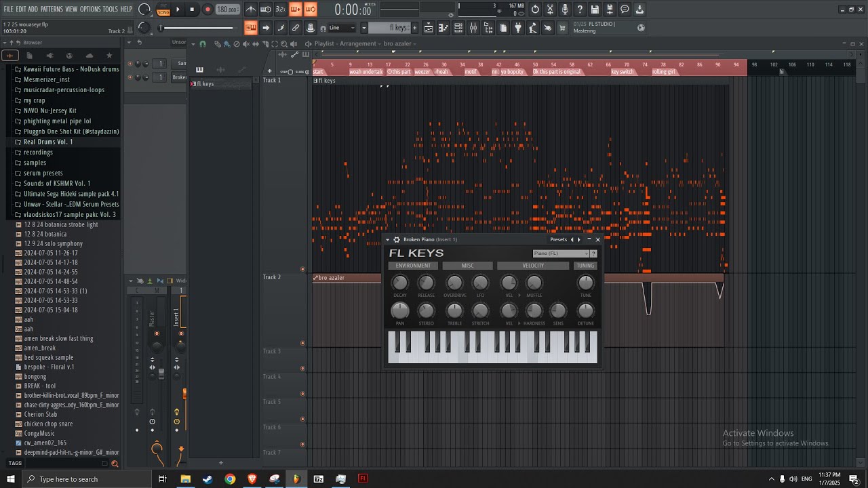Click the export/render download icon
Image resolution: width=868 pixels, height=488 pixels.
click(639, 9)
